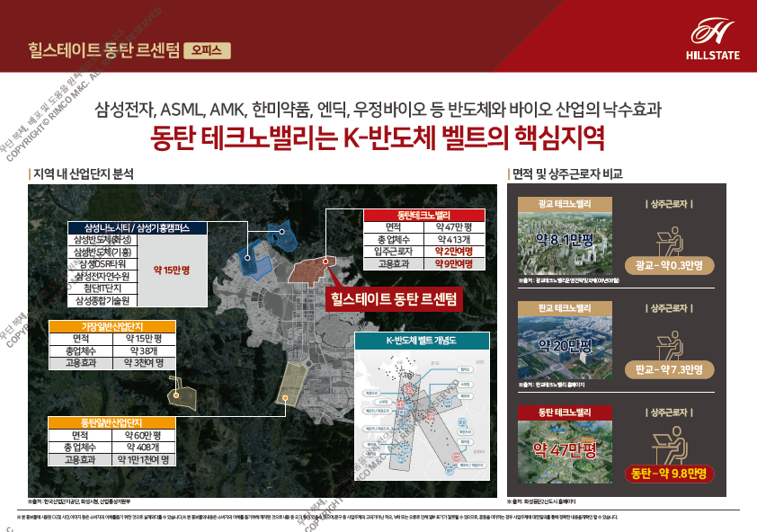Click the source note mentioning 한국산업단지공단
The image size is (757, 532).
pyautogui.click(x=79, y=502)
